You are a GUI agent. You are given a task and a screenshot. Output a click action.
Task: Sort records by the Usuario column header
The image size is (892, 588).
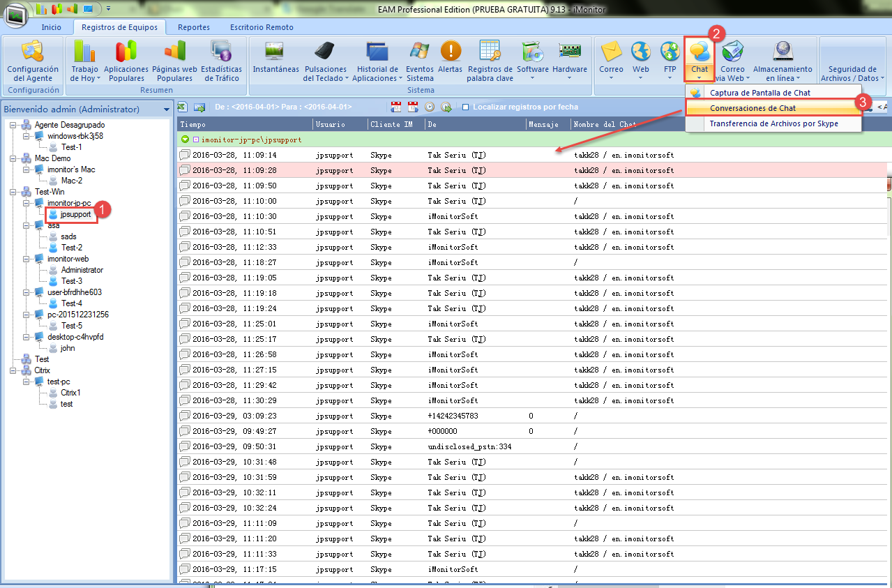[x=340, y=124]
